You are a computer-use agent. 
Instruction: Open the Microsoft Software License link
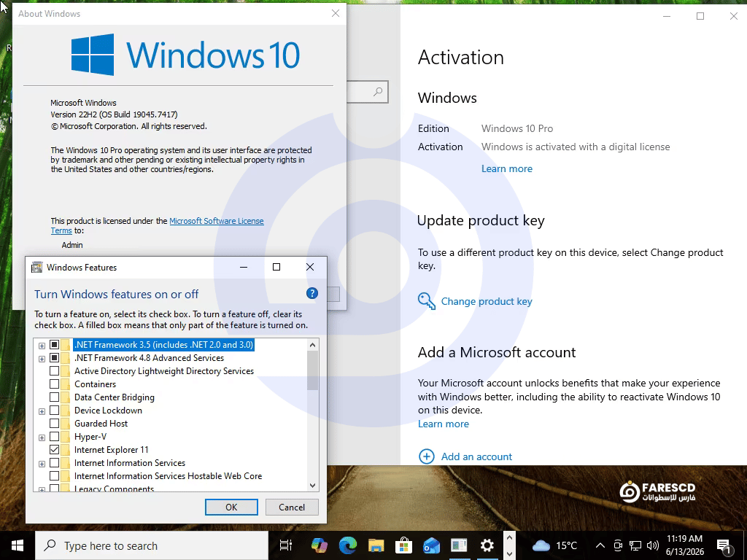tap(216, 221)
